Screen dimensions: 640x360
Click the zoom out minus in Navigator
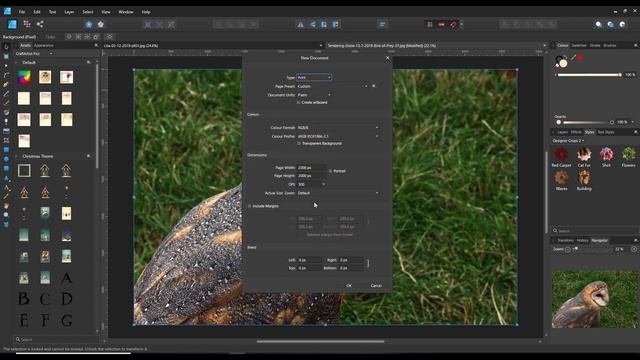tap(568, 249)
